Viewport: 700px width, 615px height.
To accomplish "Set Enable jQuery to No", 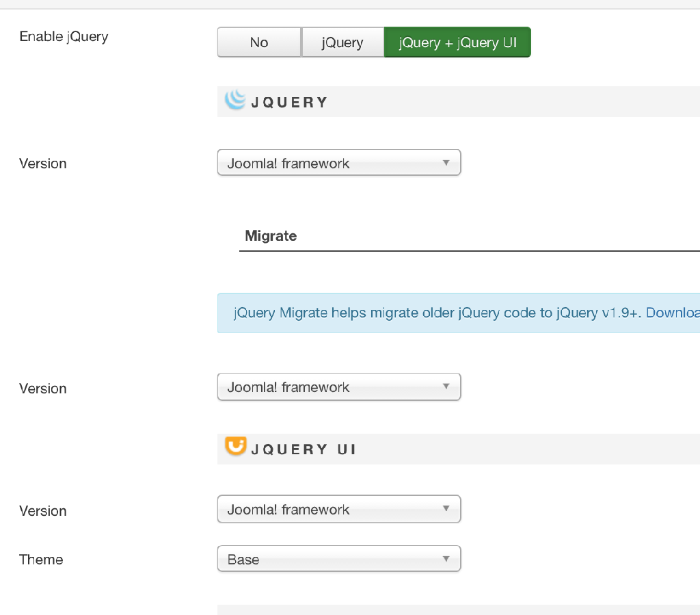I will coord(259,42).
